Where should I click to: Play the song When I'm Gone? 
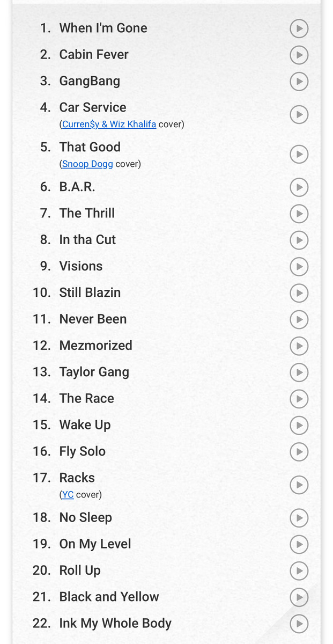299,28
